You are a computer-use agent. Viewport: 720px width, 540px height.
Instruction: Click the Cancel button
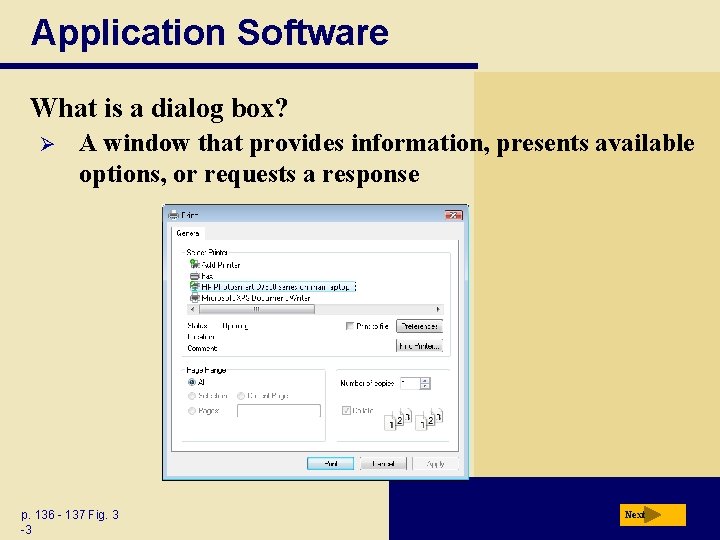click(383, 464)
